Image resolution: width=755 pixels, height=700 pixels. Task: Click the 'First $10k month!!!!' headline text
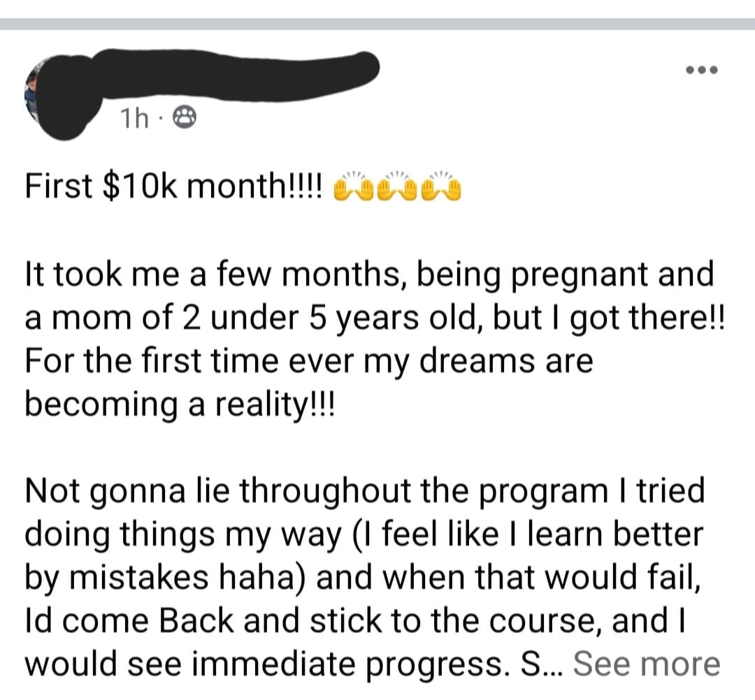coord(175,187)
